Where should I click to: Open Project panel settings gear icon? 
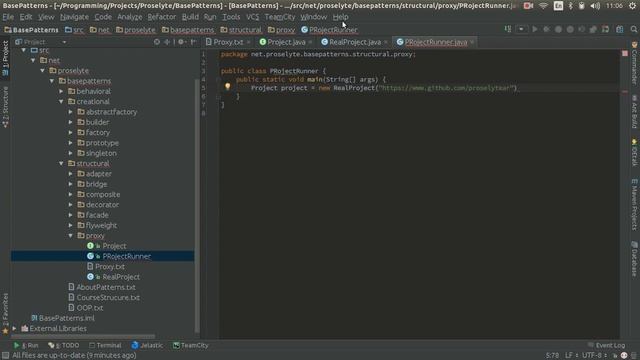(181, 42)
